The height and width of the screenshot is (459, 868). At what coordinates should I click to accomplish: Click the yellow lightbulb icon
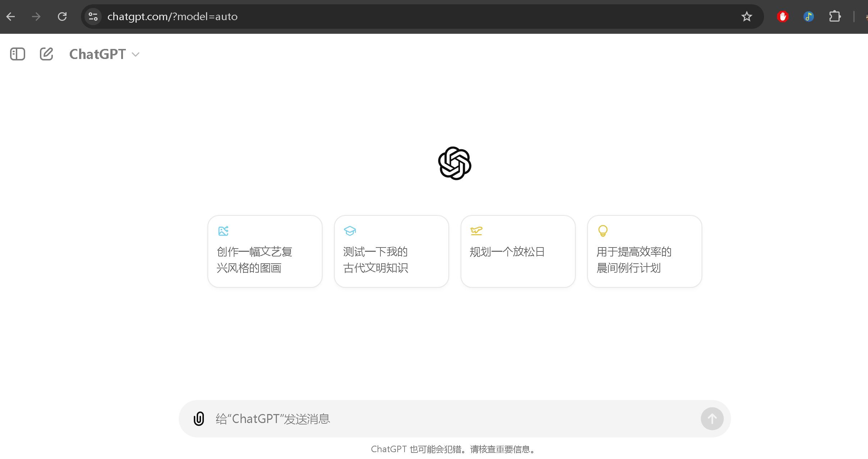click(603, 231)
